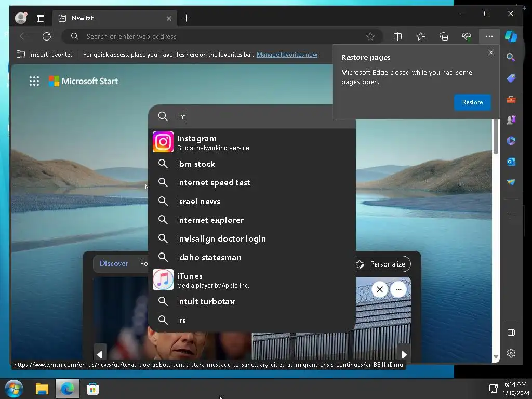
Task: Choose the "internet speed test" suggestion
Action: 252,182
